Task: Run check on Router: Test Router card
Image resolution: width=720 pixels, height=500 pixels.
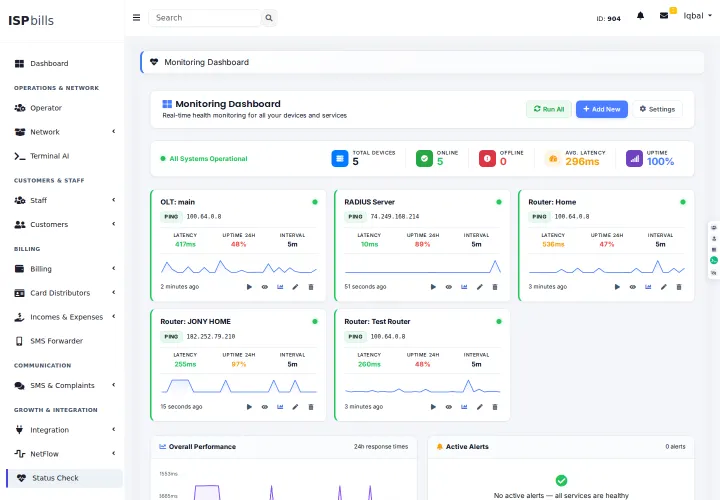Action: [x=433, y=407]
